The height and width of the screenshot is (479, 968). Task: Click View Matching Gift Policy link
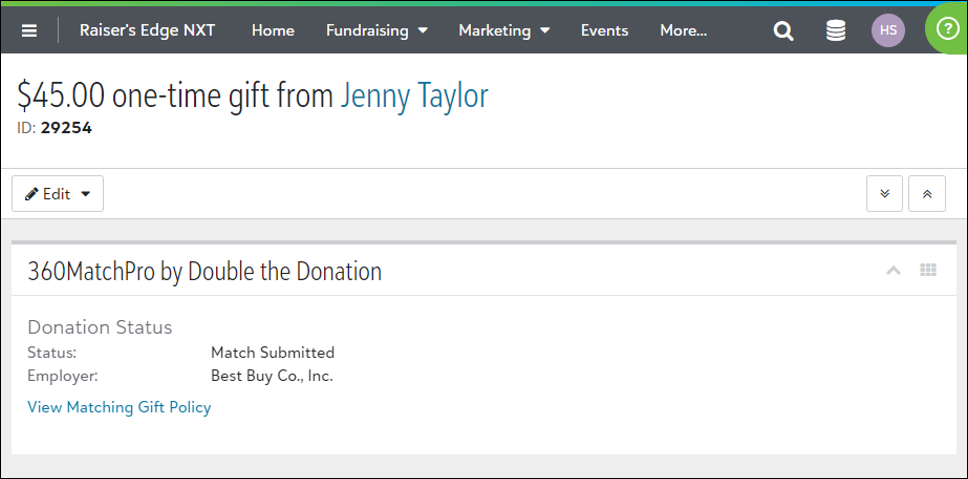pyautogui.click(x=119, y=407)
